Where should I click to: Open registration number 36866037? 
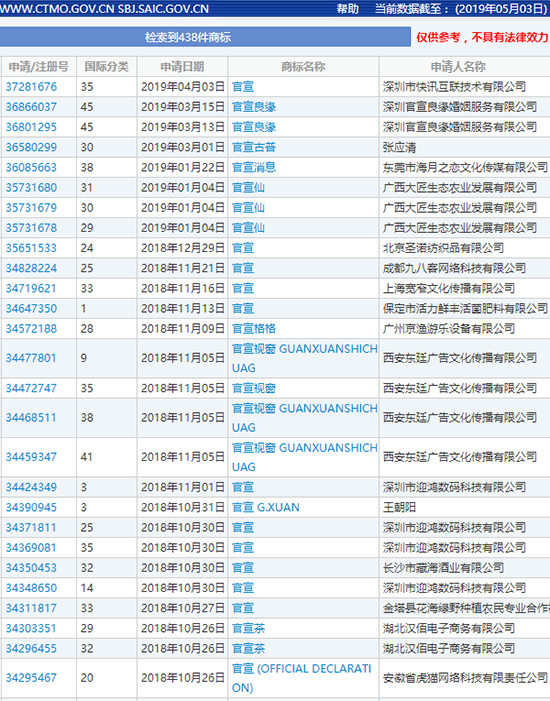pos(31,107)
